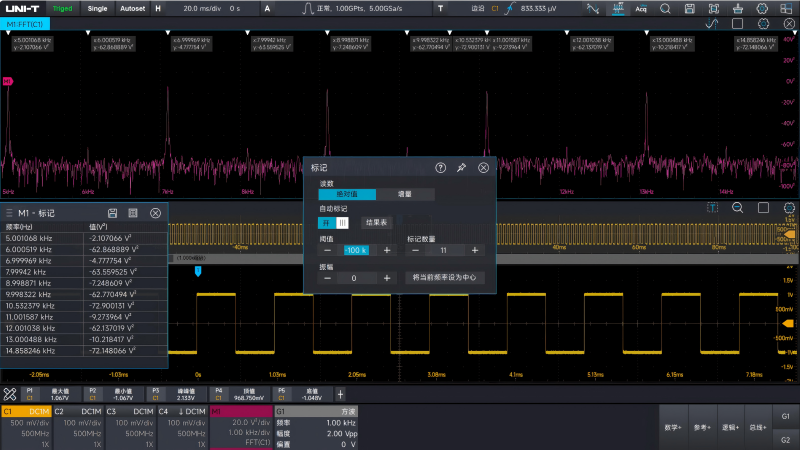The image size is (800, 450).
Task: Increase 标记数量 with plus
Action: click(x=474, y=251)
